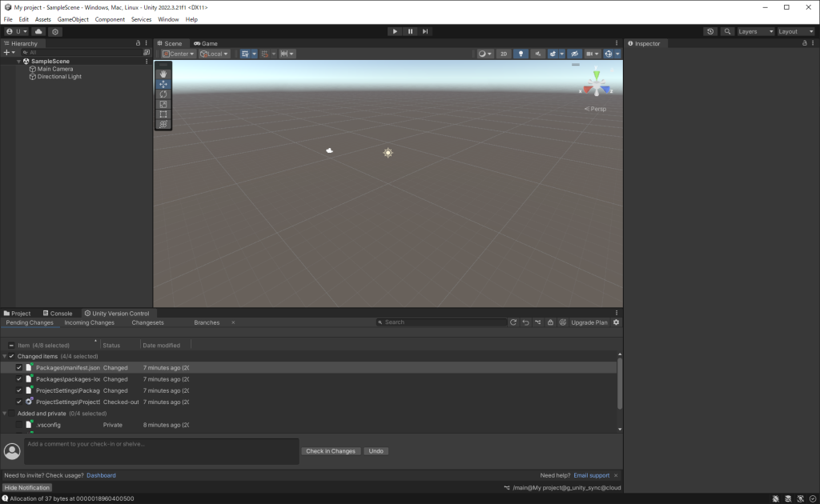Toggle the 2D view mode
This screenshot has height=504, width=820.
504,54
